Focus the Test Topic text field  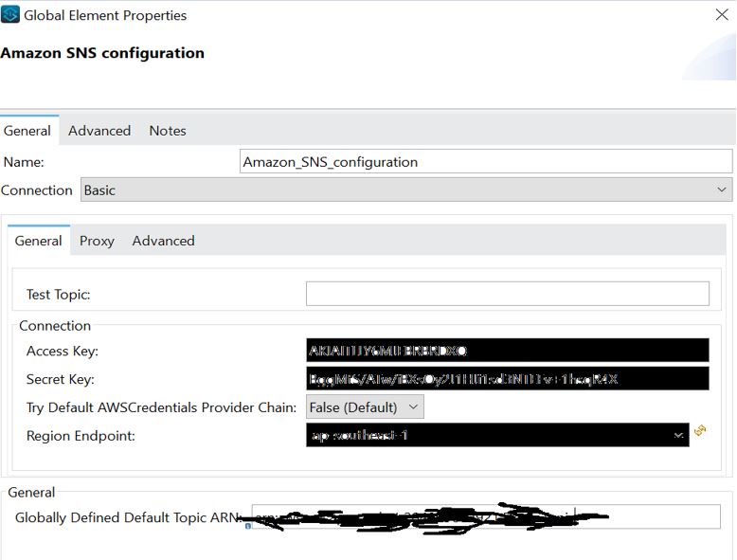(507, 294)
